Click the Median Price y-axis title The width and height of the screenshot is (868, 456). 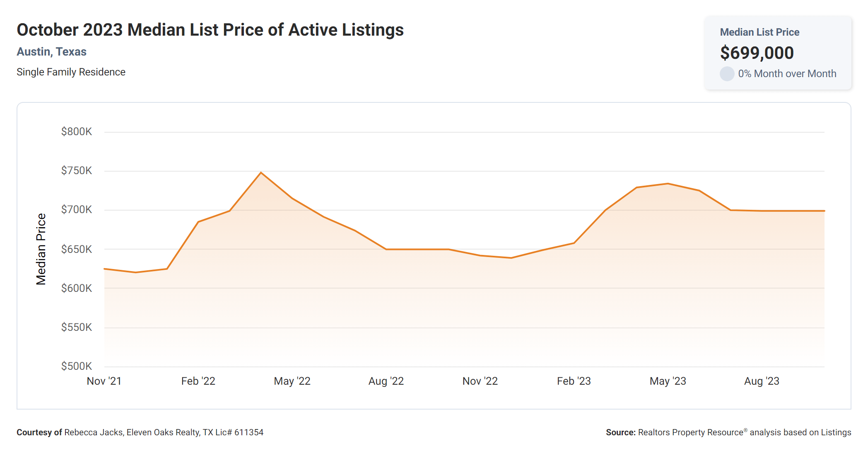coord(41,249)
